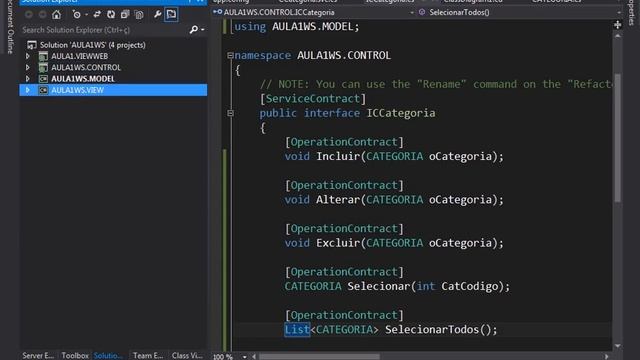
Task: Click the search magnifier icon
Action: pos(194,29)
